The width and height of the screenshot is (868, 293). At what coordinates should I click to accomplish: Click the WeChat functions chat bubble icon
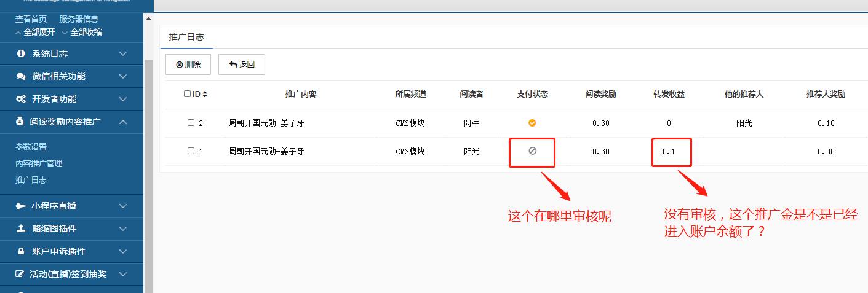pyautogui.click(x=21, y=76)
